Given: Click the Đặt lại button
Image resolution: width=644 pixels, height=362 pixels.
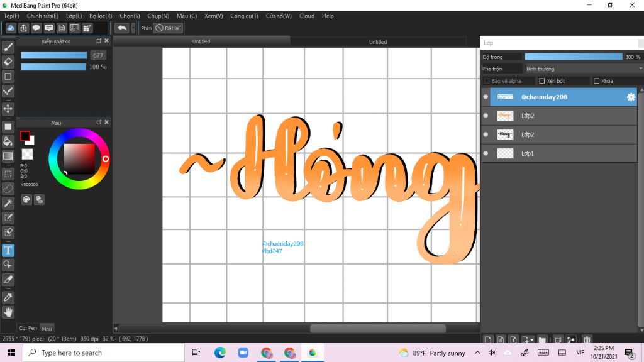Looking at the screenshot, I should pos(167,28).
